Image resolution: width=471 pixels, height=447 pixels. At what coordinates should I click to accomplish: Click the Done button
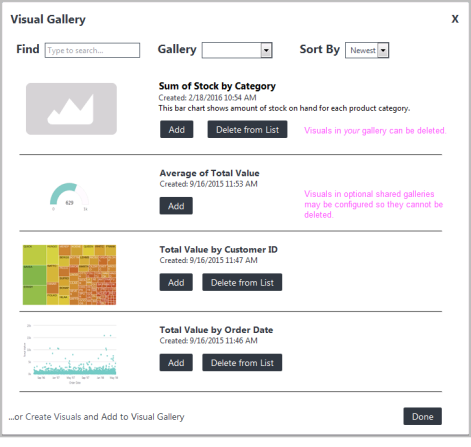pyautogui.click(x=422, y=416)
